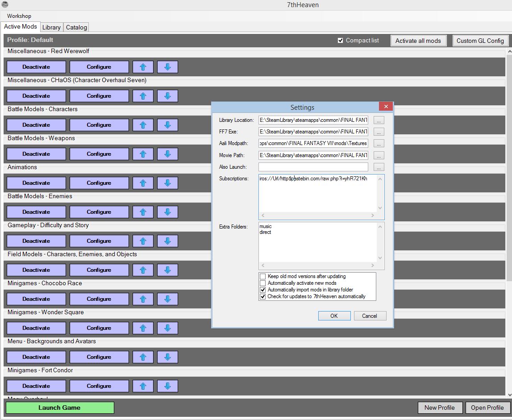Uncheck Automatically import mods in library folder
Screen dimensions: 512x420
click(x=262, y=290)
